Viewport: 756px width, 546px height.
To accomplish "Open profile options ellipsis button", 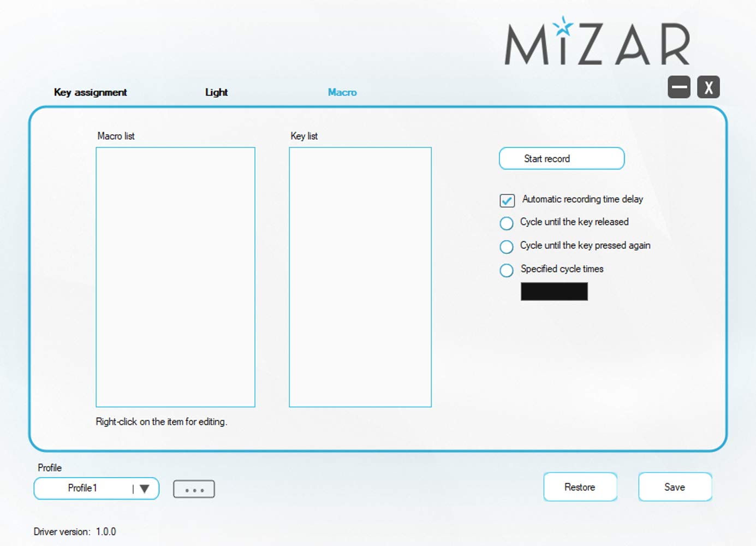I will tap(194, 489).
